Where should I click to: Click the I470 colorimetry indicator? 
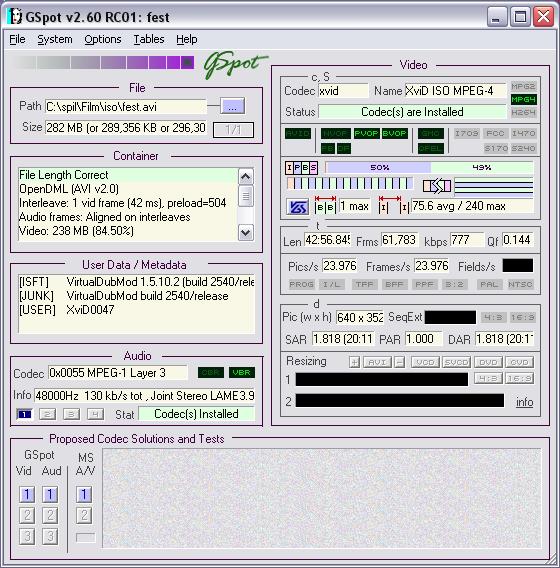(x=523, y=133)
